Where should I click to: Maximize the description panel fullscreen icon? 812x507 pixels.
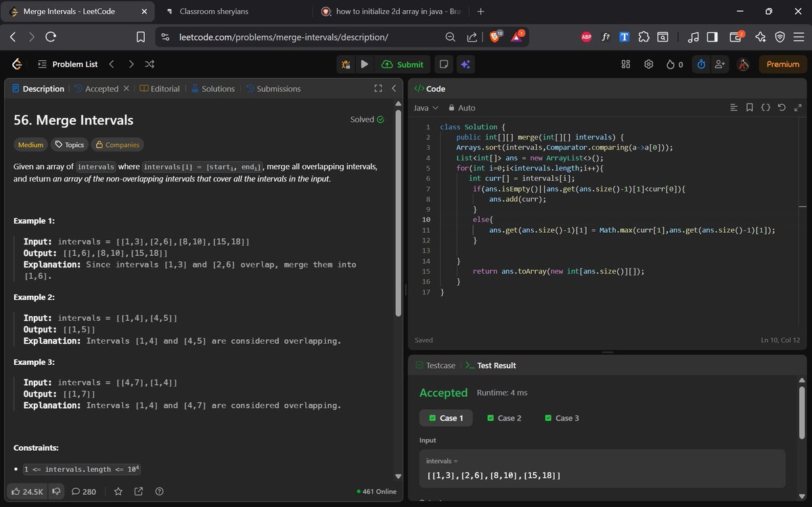(x=378, y=89)
